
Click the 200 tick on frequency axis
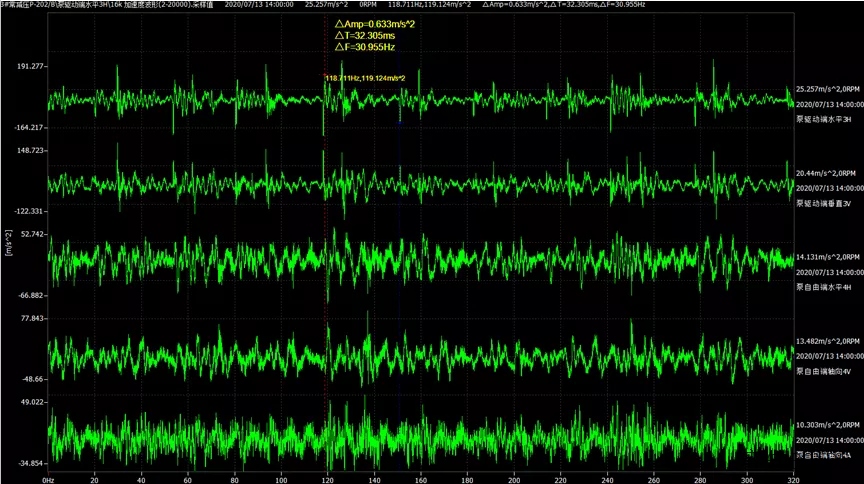pyautogui.click(x=513, y=479)
